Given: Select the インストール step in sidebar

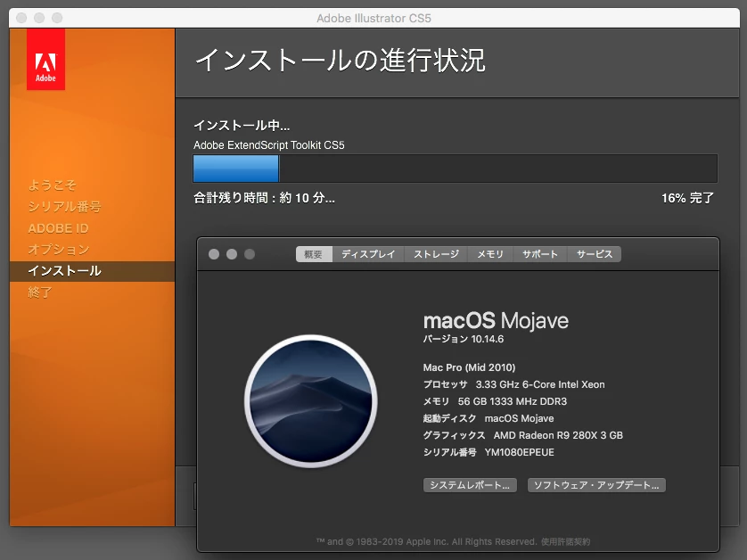Looking at the screenshot, I should 93,271.
